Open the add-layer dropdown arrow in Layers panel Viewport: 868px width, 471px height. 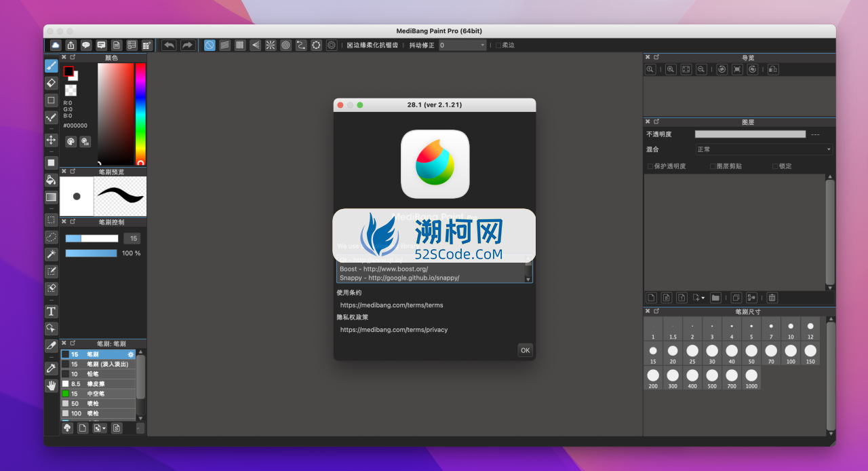[x=703, y=298]
